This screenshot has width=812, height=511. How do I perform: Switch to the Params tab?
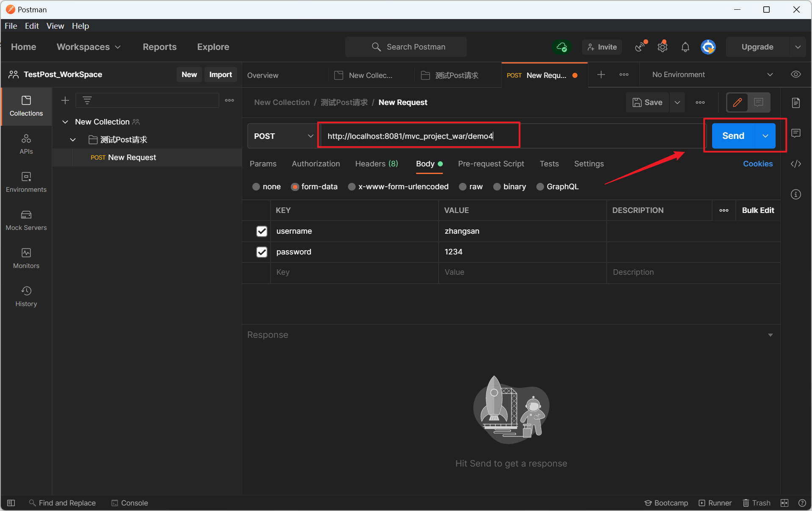[x=263, y=164]
